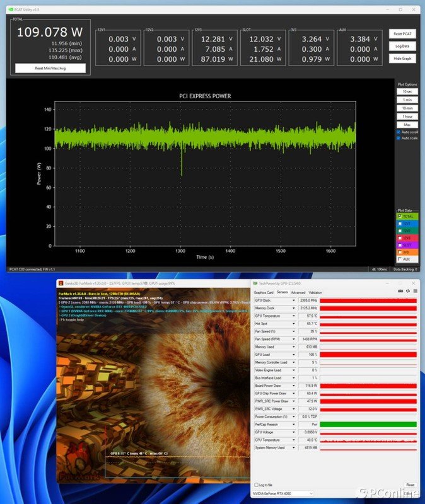Expand the Board Power Draw sensor dropdown

click(294, 386)
